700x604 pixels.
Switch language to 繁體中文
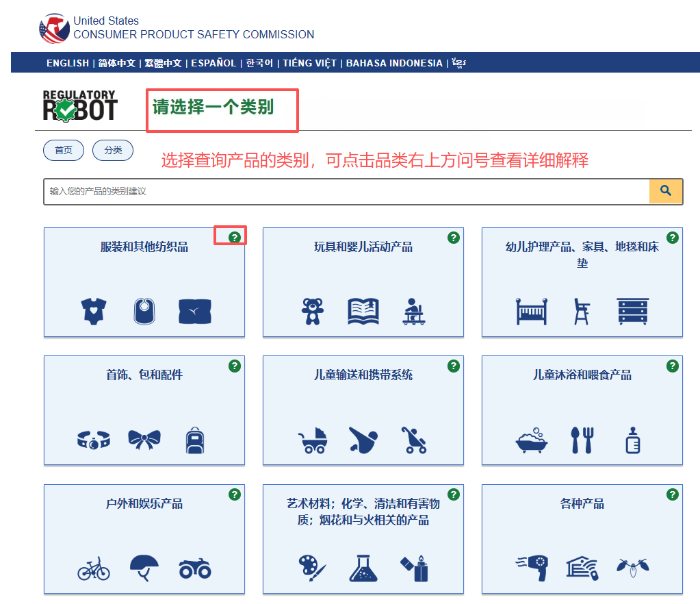163,63
